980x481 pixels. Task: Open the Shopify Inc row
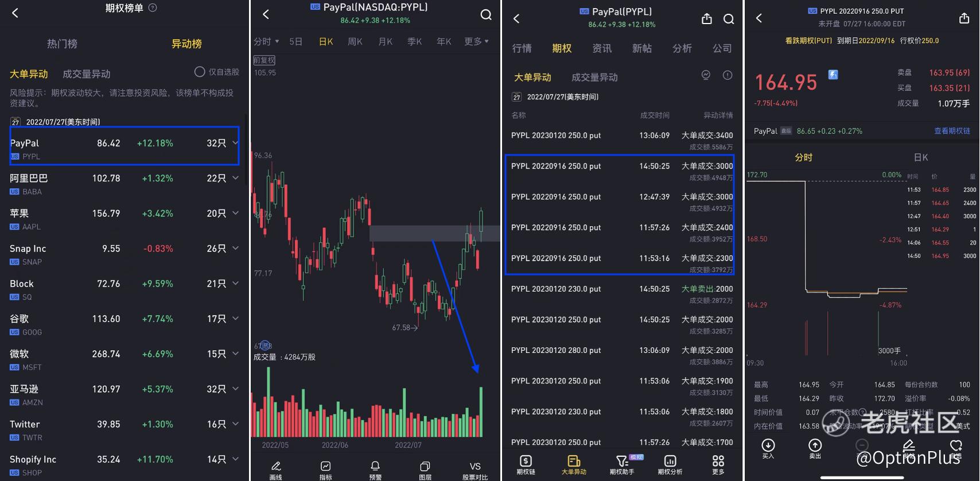(125, 464)
